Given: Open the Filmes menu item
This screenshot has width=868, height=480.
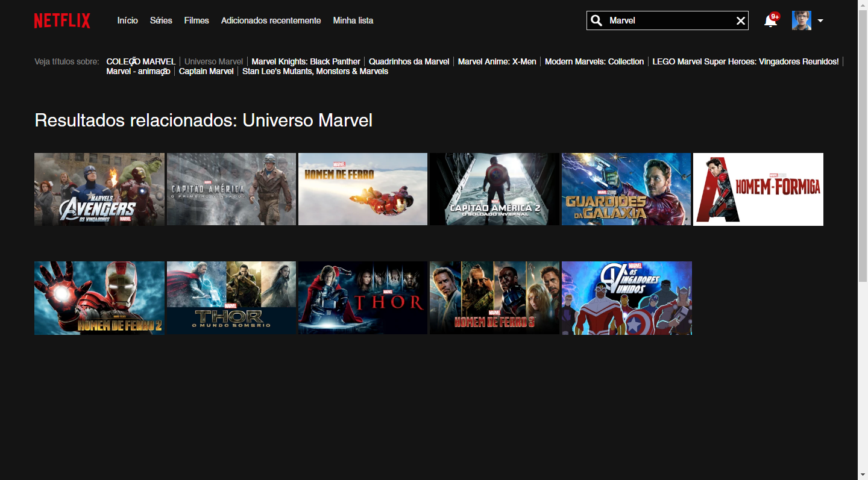Looking at the screenshot, I should (x=197, y=20).
